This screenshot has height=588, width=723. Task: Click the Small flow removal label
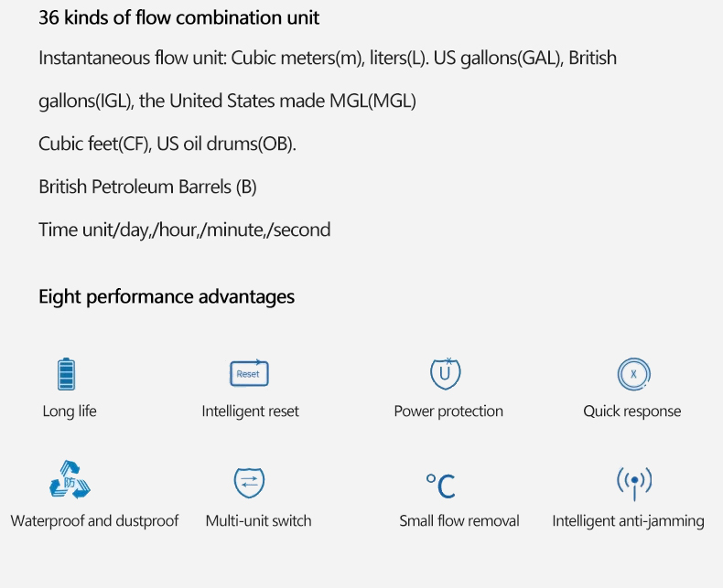(459, 520)
